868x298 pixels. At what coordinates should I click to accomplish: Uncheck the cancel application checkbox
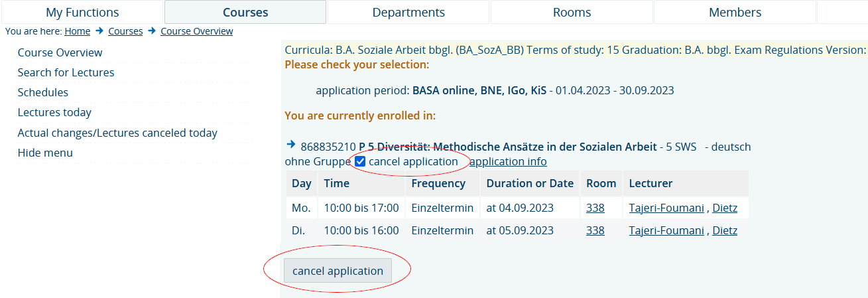360,161
